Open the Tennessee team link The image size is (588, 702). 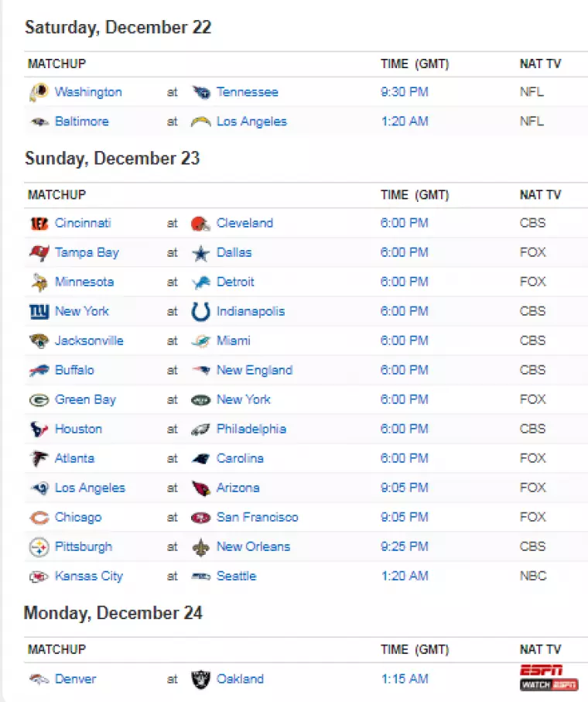pyautogui.click(x=247, y=92)
